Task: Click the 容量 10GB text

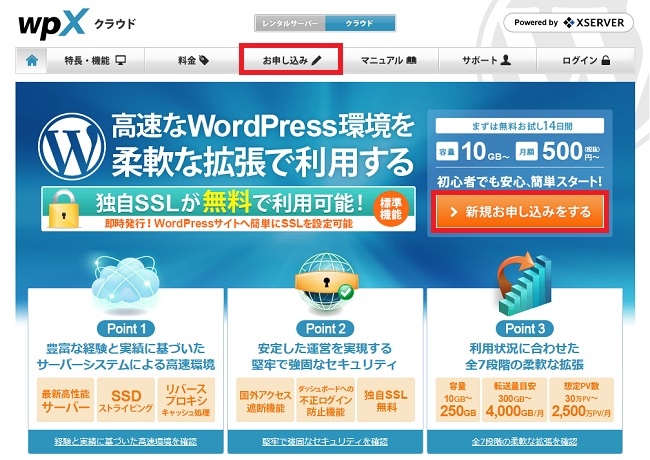Action: point(473,151)
